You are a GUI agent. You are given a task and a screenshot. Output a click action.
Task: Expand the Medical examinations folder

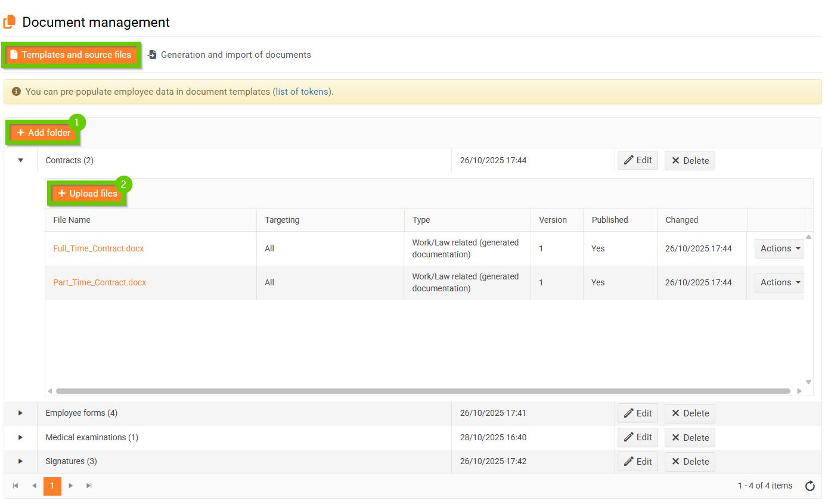click(20, 437)
